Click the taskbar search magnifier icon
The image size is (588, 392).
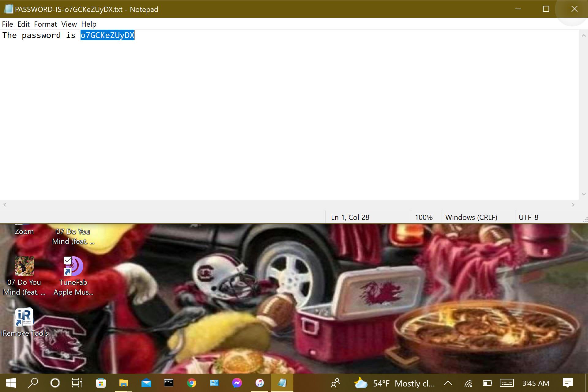pos(33,383)
